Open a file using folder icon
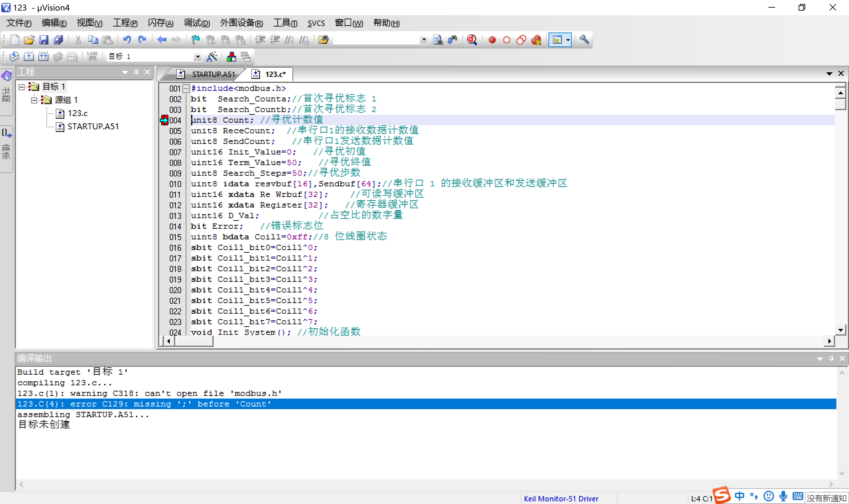 click(29, 40)
